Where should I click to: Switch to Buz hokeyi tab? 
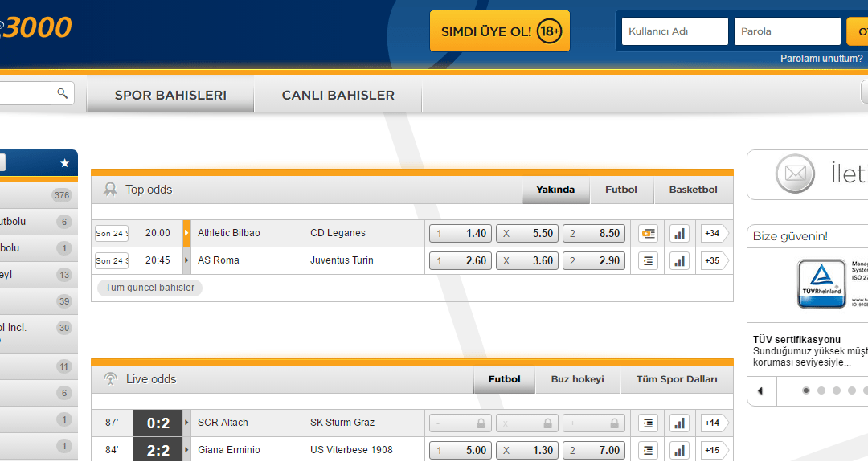pos(577,379)
